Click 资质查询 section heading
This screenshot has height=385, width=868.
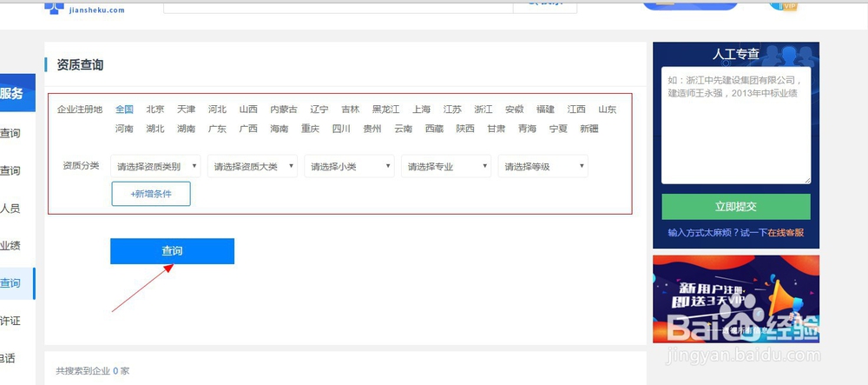coord(80,65)
